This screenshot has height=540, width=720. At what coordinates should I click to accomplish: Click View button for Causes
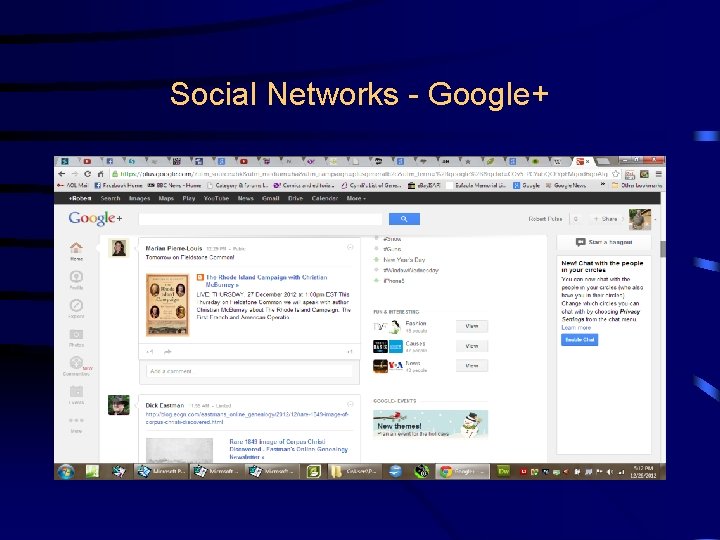[472, 346]
